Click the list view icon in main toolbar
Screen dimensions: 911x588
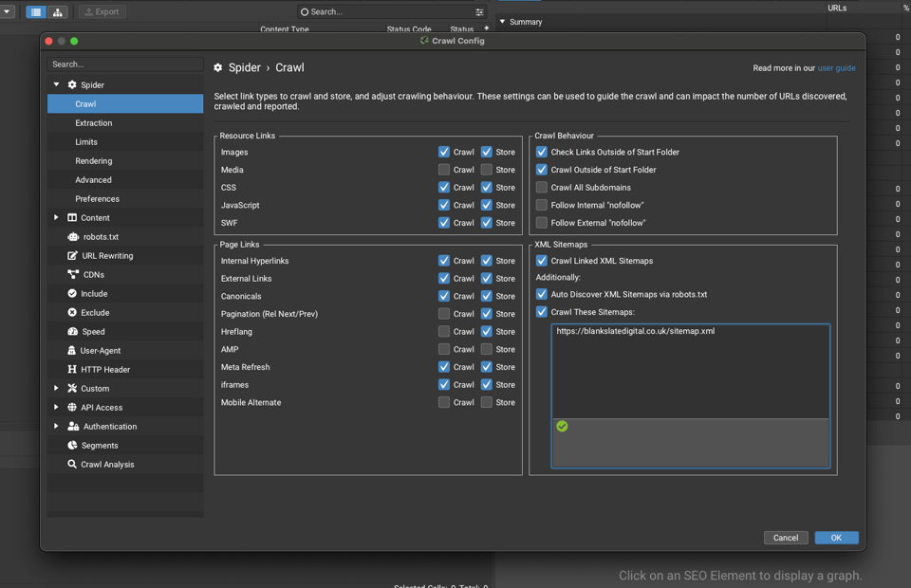(x=36, y=11)
